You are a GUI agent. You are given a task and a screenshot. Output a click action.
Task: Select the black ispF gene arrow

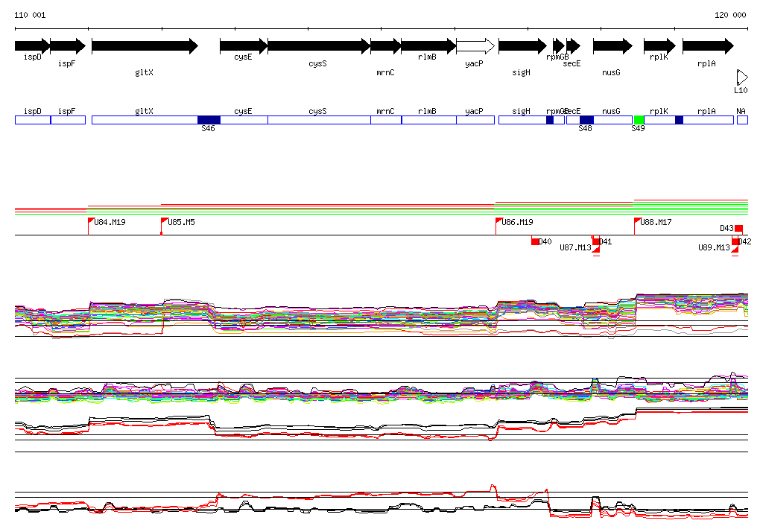[68, 46]
